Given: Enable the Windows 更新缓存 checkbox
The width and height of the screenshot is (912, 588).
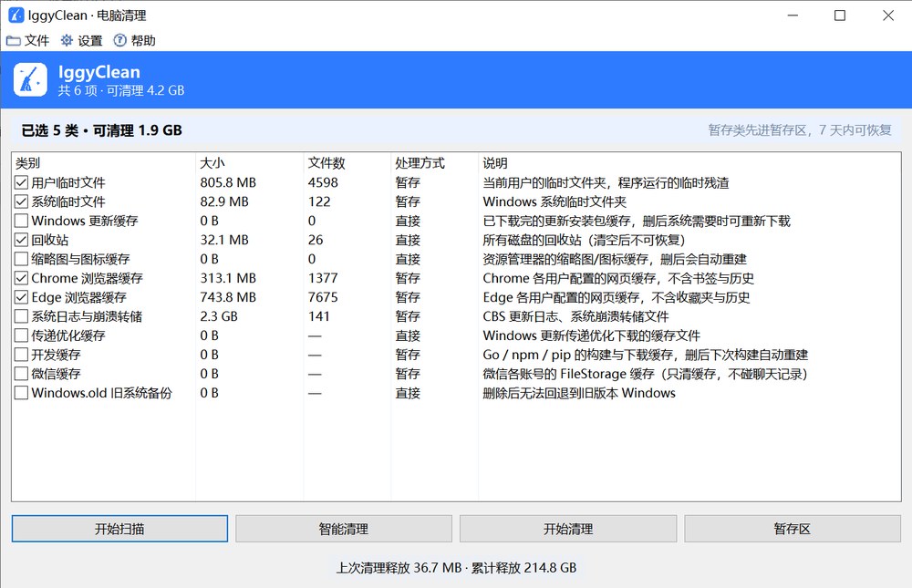Looking at the screenshot, I should tap(21, 221).
